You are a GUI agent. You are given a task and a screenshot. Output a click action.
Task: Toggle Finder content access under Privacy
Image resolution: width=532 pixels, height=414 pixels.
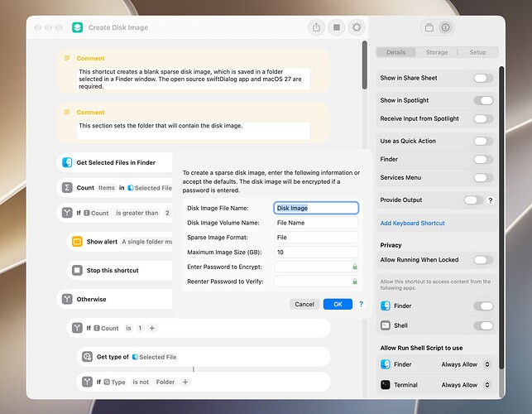483,306
